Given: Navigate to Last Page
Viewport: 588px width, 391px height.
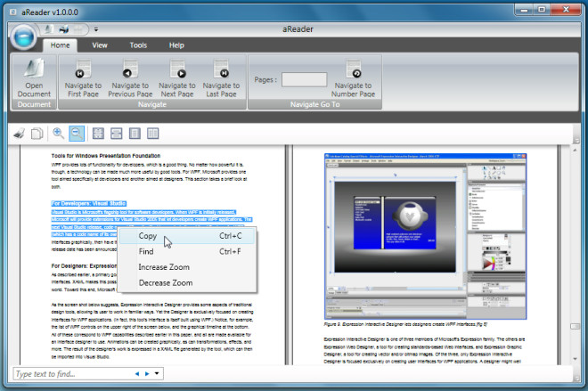Looking at the screenshot, I should (x=221, y=78).
